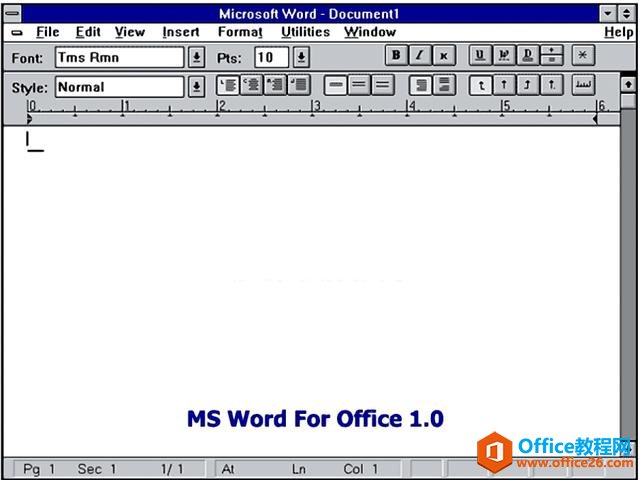The image size is (640, 480).
Task: Switch ruler view scale icon
Action: pyautogui.click(x=583, y=85)
